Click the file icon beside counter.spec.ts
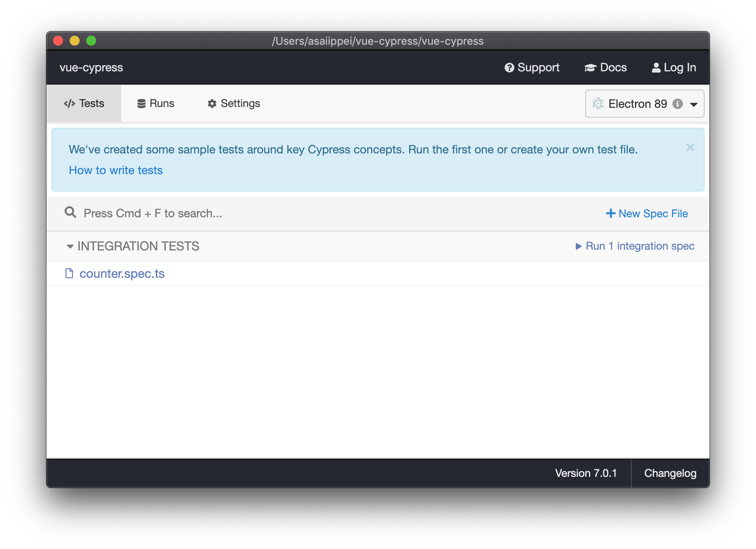Screen dimensions: 756x549 (x=69, y=274)
